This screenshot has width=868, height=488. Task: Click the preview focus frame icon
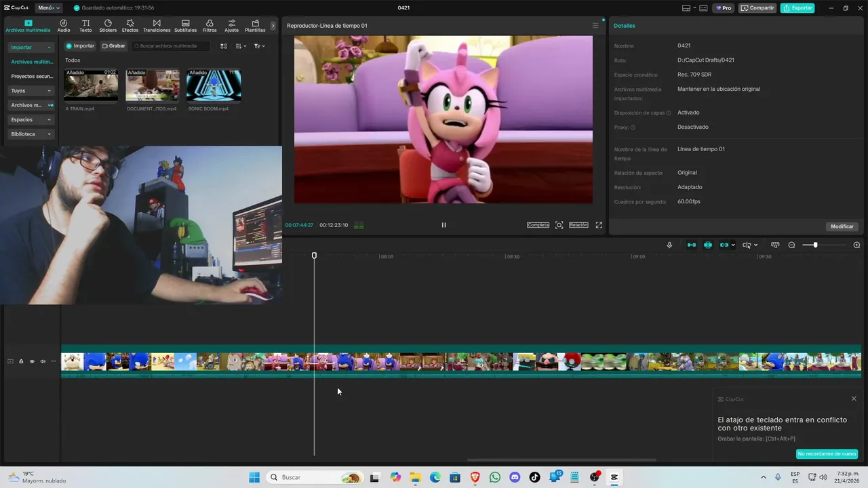(x=559, y=225)
